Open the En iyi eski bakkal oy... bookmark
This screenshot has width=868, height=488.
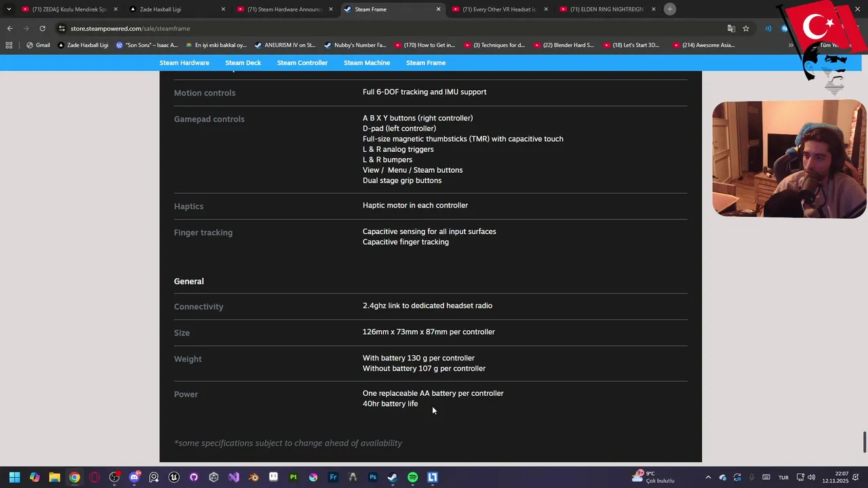[x=216, y=45]
